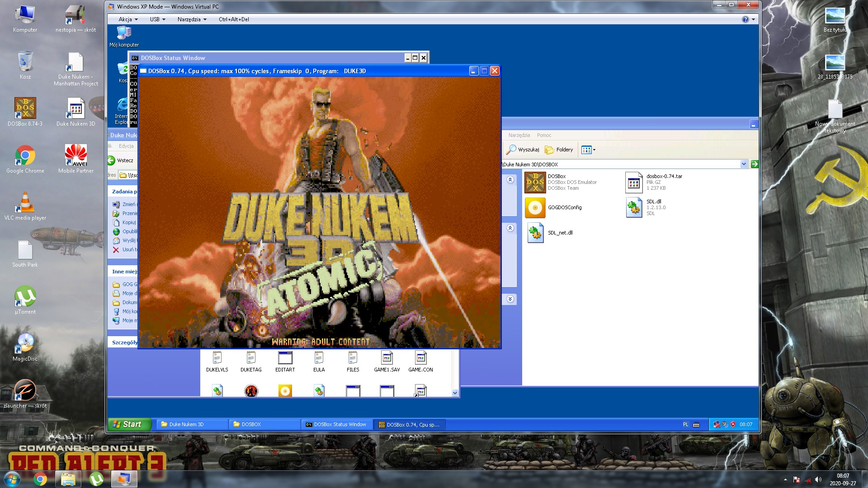
Task: Collapse the second task pane chevron in DOSBOX folder
Action: [510, 228]
